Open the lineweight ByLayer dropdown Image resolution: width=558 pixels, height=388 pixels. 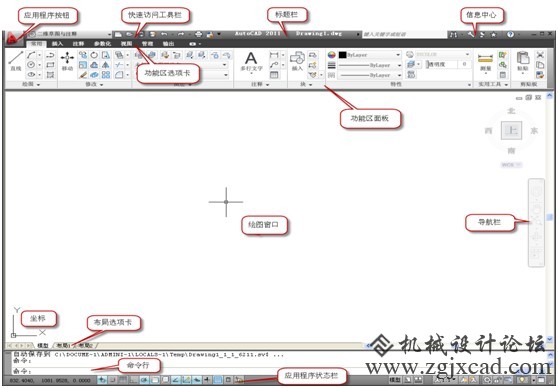pyautogui.click(x=370, y=65)
